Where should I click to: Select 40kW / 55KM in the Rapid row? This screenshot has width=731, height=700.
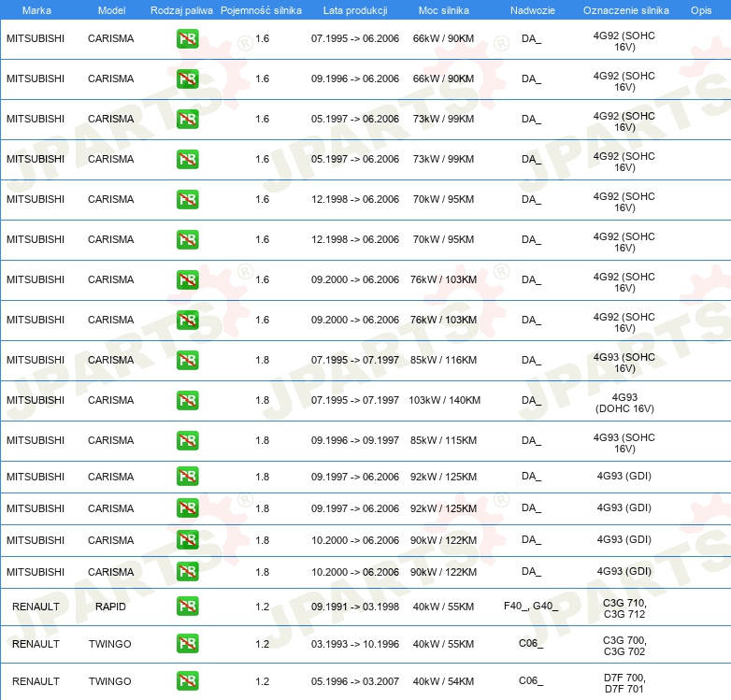[443, 607]
